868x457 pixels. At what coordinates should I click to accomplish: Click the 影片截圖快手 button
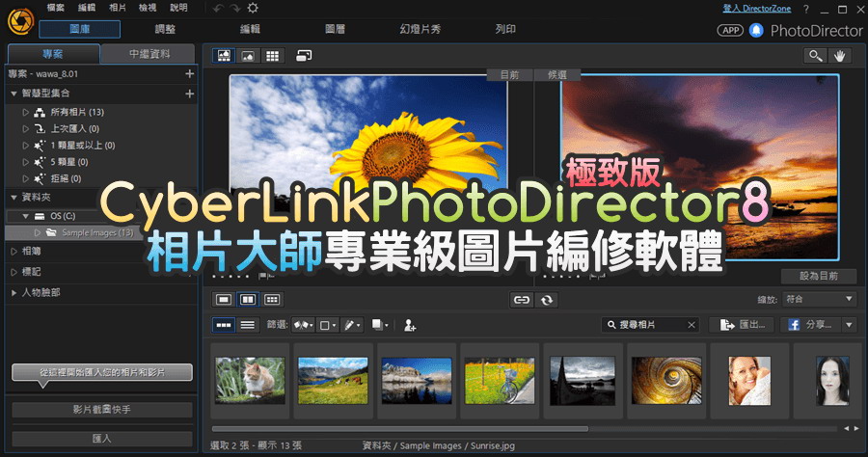(x=102, y=410)
